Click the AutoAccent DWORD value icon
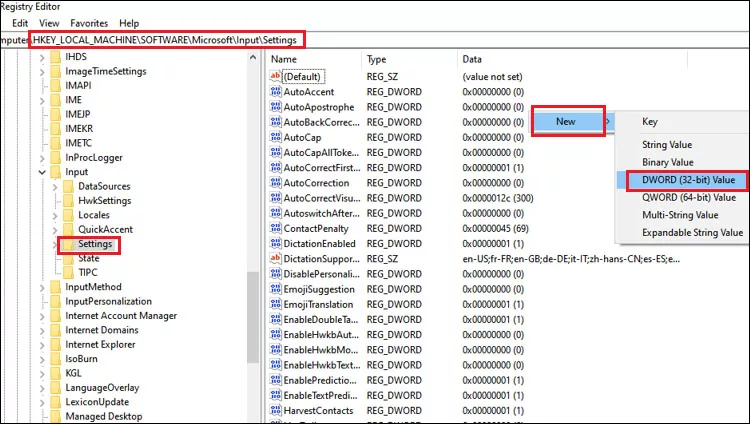 tap(276, 91)
